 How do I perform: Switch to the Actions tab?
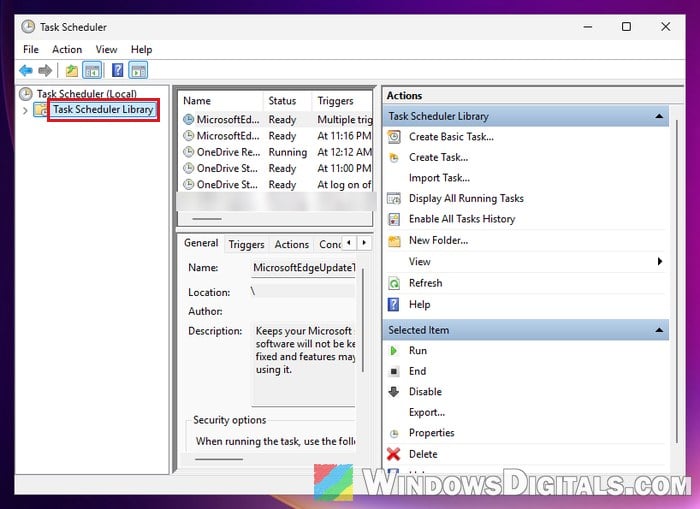click(292, 245)
